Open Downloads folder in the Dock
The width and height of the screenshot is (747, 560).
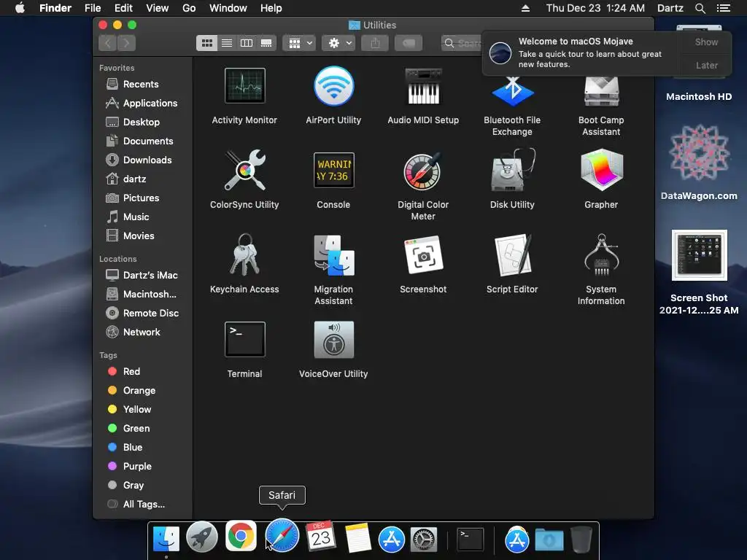coord(549,540)
